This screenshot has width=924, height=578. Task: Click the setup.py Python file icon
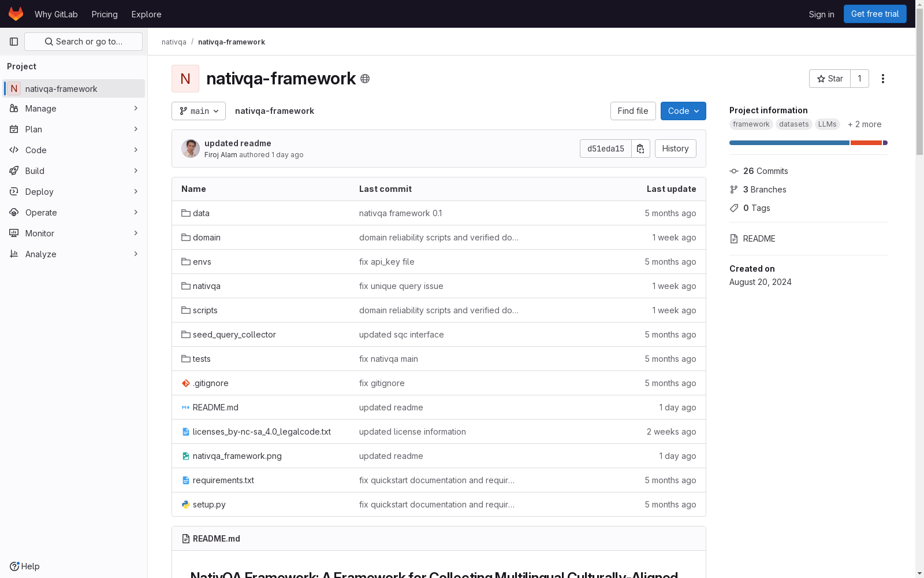[186, 505]
